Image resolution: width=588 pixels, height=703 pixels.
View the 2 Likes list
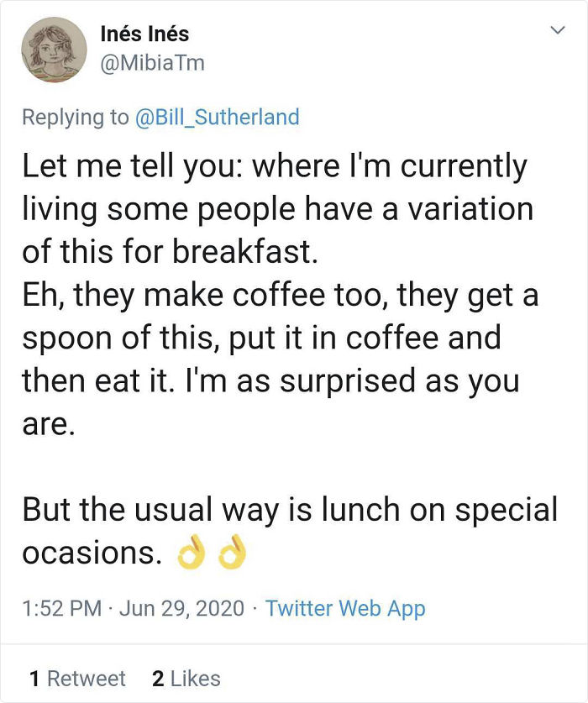(186, 678)
